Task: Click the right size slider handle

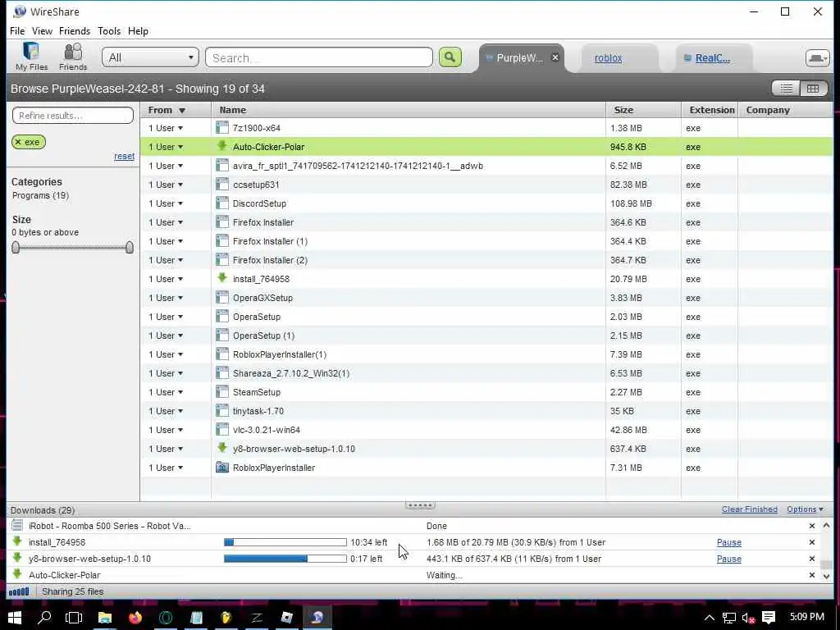Action: 129,247
